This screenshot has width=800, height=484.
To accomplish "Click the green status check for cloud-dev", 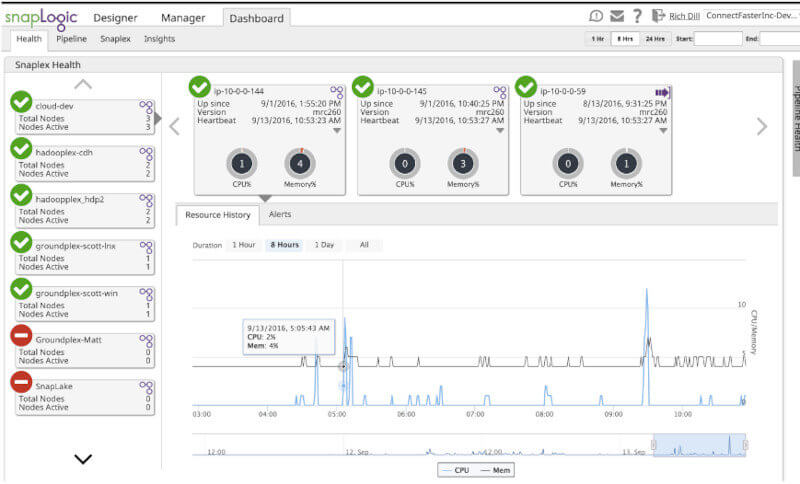I will tap(21, 102).
